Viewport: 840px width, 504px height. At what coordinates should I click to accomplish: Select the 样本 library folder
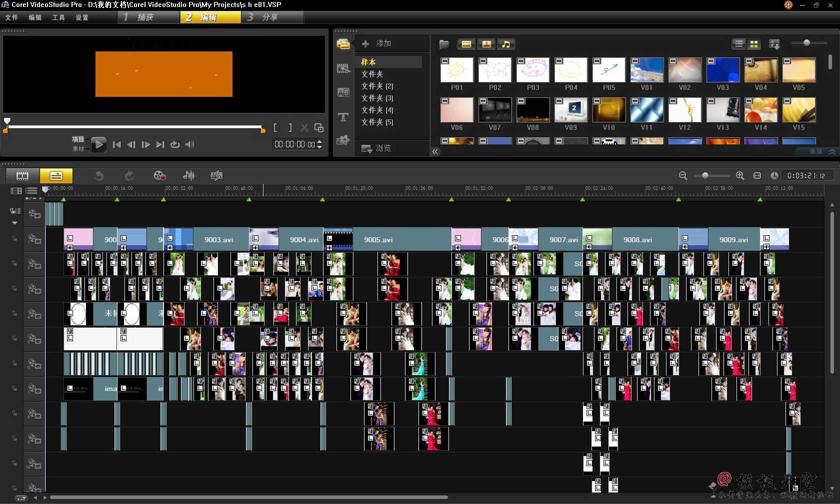click(x=388, y=62)
